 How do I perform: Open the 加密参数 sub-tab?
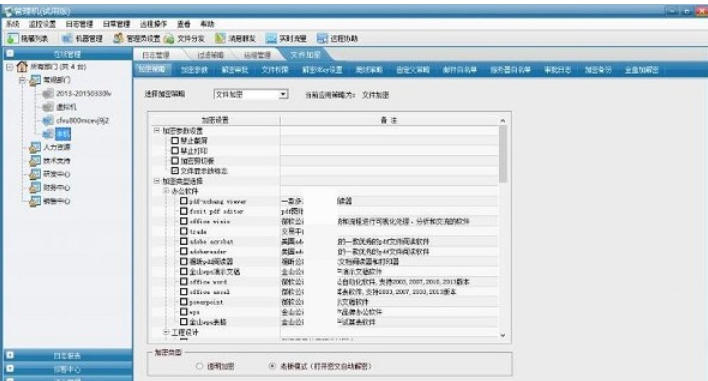[x=194, y=70]
